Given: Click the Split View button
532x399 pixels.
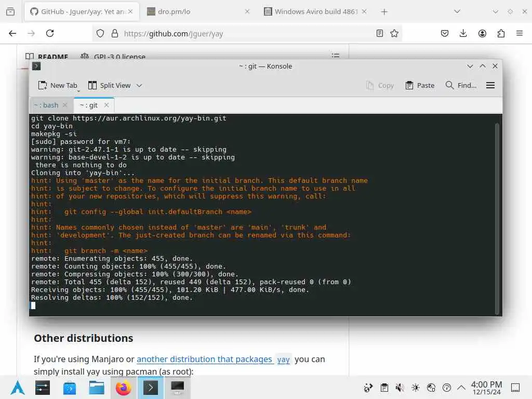Looking at the screenshot, I should pos(109,86).
